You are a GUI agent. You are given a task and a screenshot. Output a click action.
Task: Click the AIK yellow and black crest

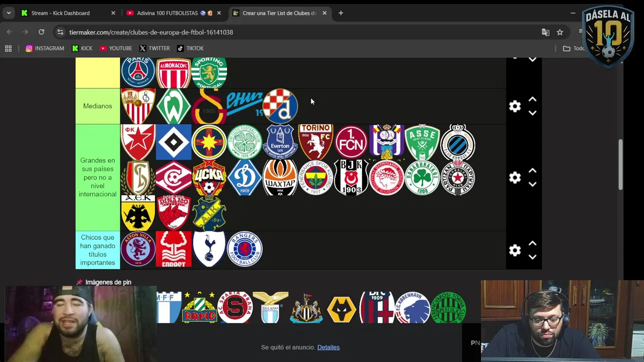(x=209, y=213)
